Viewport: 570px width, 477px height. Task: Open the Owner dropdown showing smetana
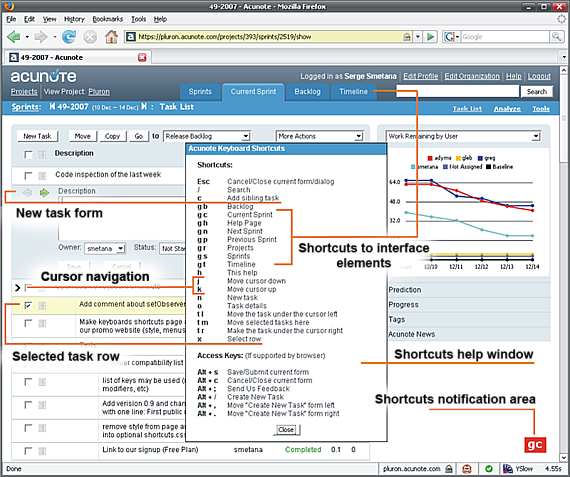click(x=105, y=248)
